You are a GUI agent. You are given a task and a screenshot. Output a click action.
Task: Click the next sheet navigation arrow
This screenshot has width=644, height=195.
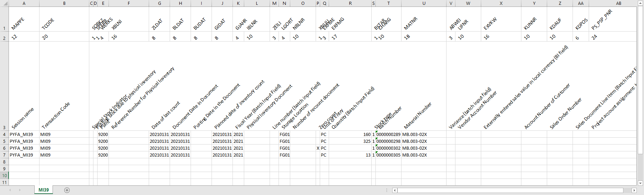pyautogui.click(x=20, y=190)
